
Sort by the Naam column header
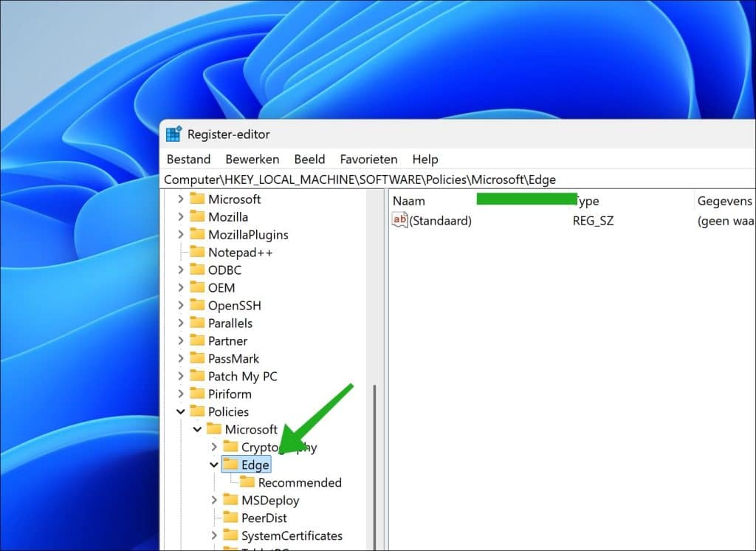point(409,201)
